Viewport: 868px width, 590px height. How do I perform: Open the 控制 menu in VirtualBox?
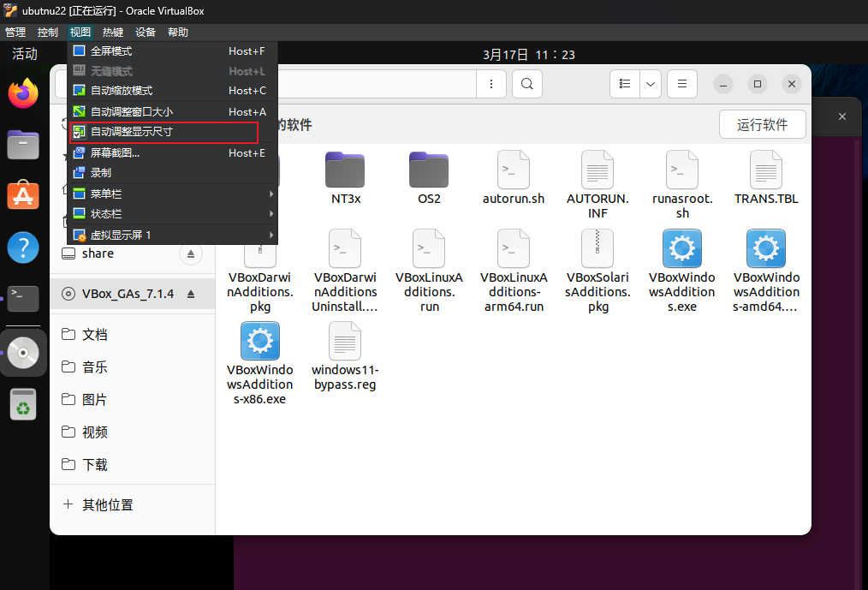click(x=48, y=33)
